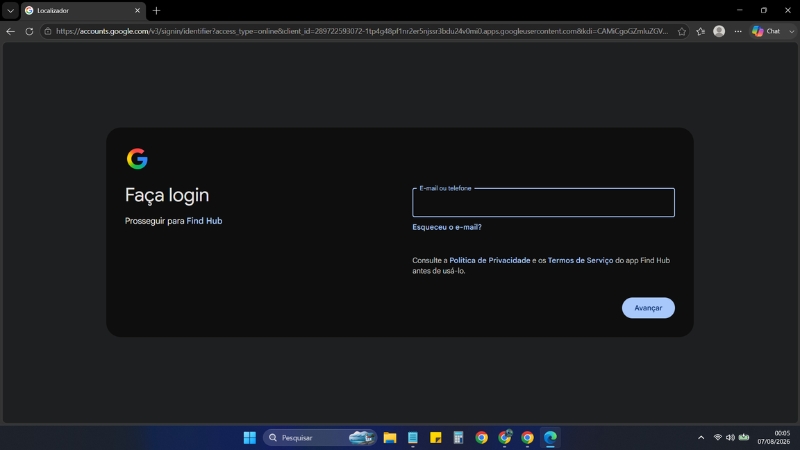Screen dimensions: 800x450
Task: Click the Avançar button
Action: (x=648, y=308)
